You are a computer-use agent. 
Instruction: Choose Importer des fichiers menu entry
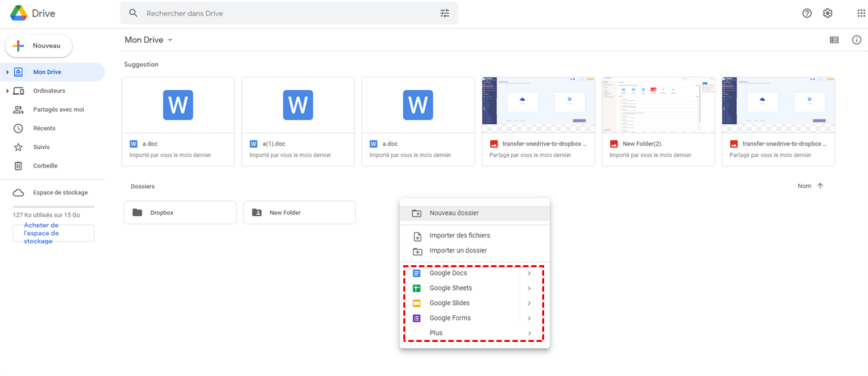pos(459,236)
